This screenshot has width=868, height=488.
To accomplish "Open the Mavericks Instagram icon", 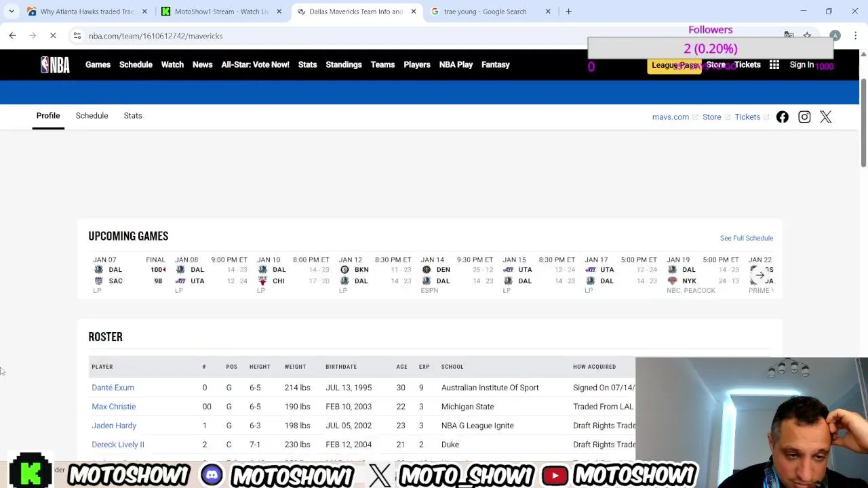I will tap(804, 117).
